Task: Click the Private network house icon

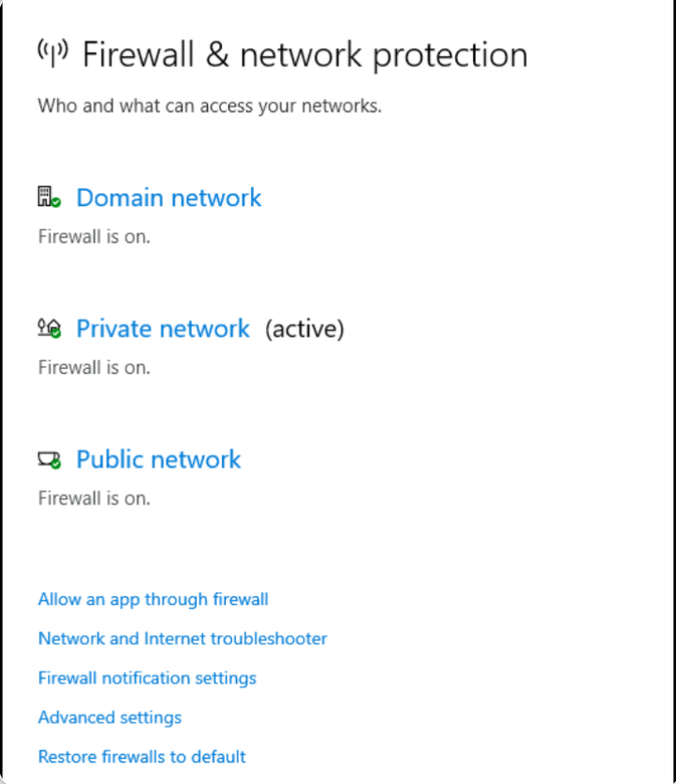Action: click(49, 328)
